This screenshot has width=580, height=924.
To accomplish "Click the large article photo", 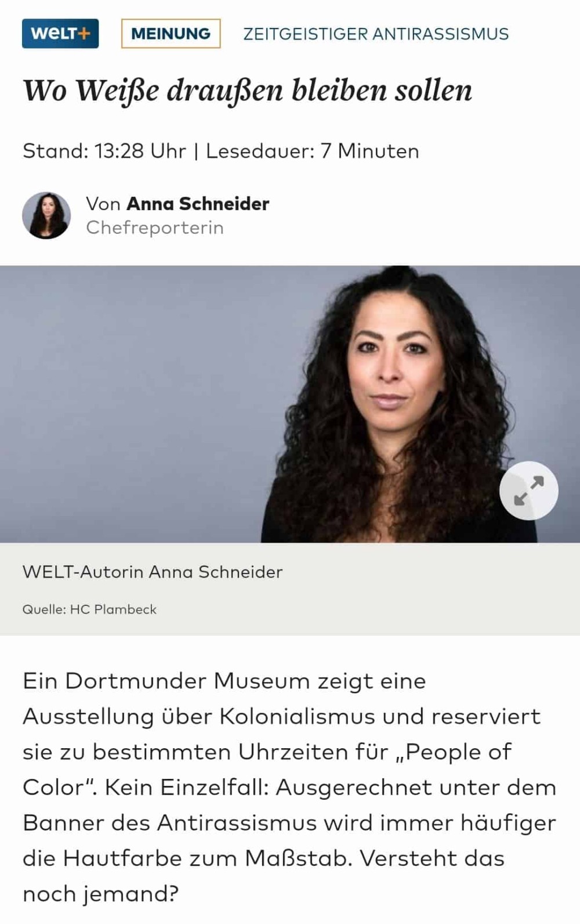I will point(290,404).
